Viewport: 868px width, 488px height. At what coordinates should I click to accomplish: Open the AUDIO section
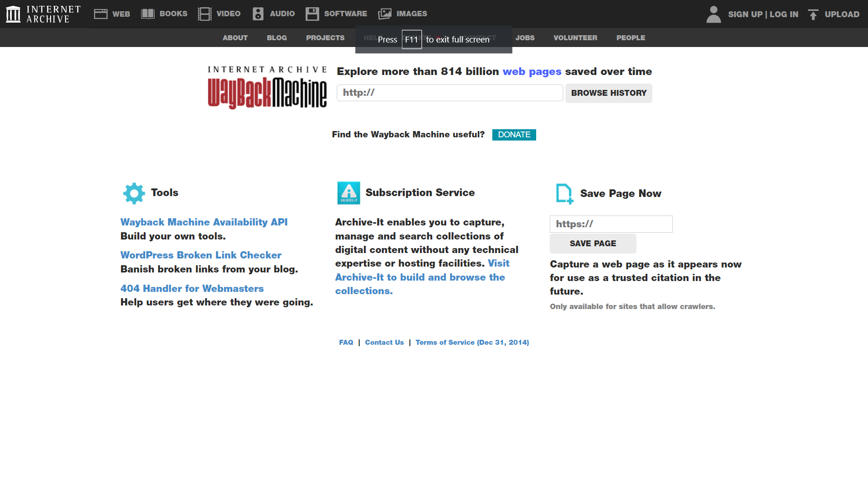tap(283, 14)
